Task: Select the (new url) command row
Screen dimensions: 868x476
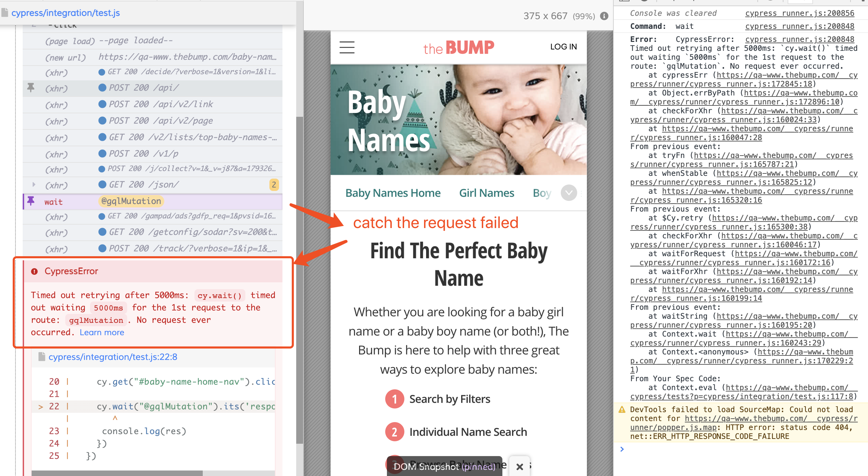Action: click(x=153, y=57)
